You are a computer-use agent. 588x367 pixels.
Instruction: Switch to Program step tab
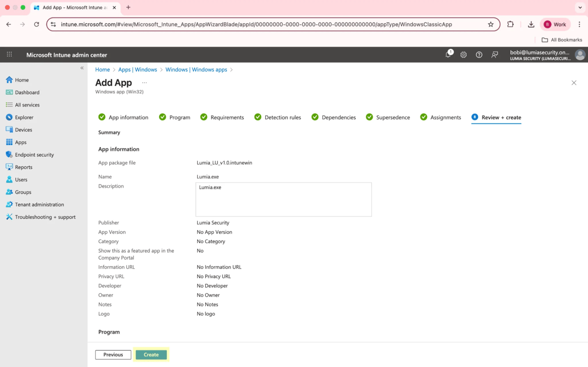pos(174,117)
